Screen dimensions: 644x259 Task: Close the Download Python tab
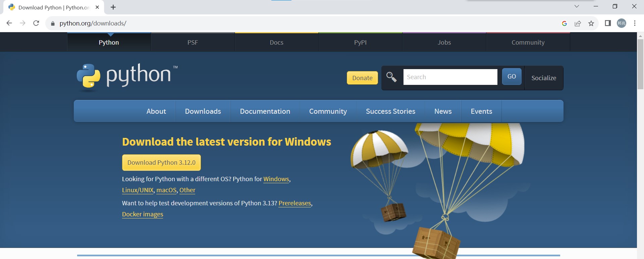coord(97,7)
